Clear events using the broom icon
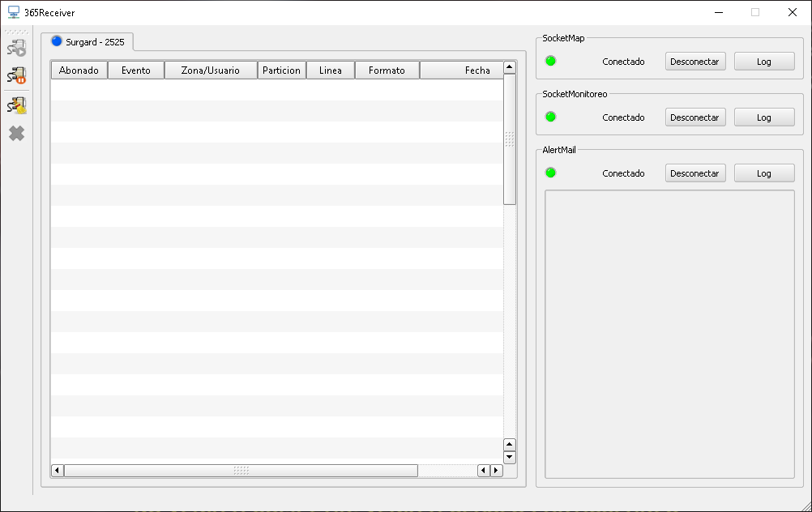 click(15, 105)
